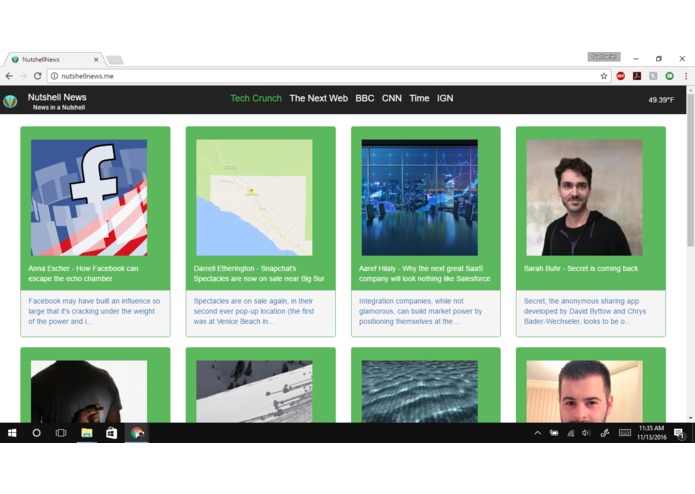Switch to the BBC news source
This screenshot has width=695, height=494.
pyautogui.click(x=365, y=98)
